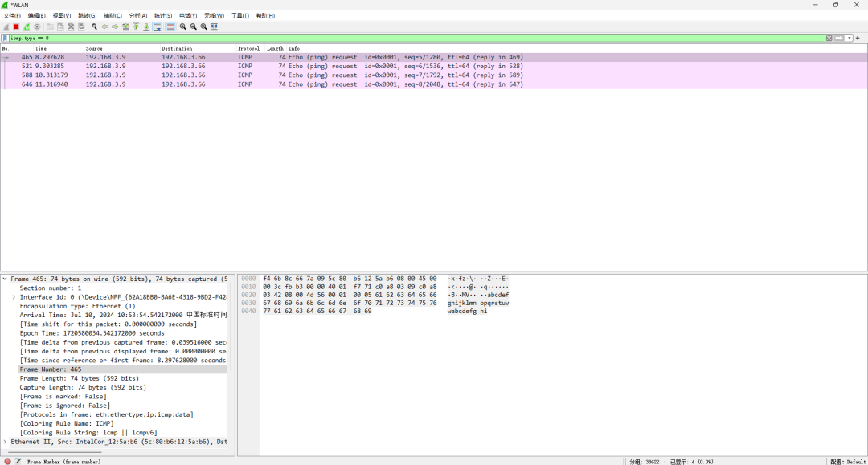Open the filter history dropdown arrow
Image resolution: width=868 pixels, height=465 pixels.
tap(850, 38)
